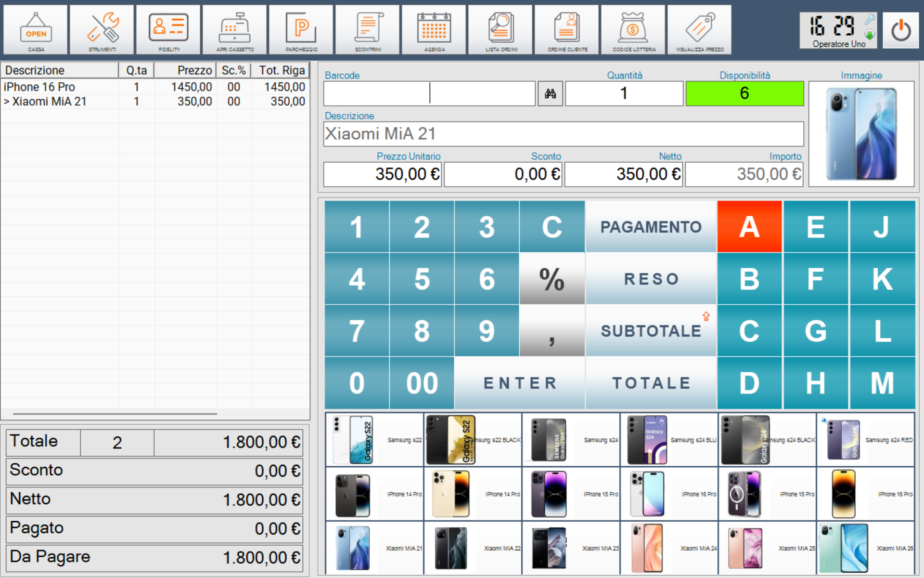The image size is (924, 578).
Task: Click the SUBTOTALE button
Action: (651, 330)
